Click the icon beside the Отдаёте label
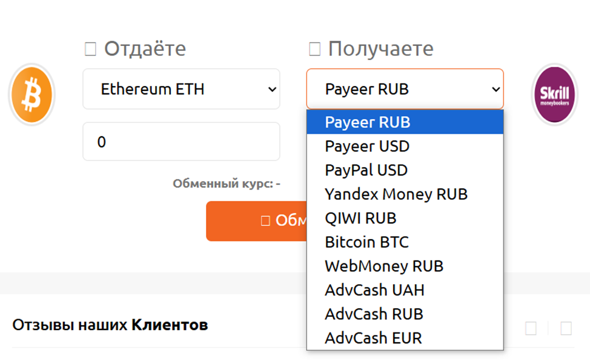590x364 pixels. [90, 48]
